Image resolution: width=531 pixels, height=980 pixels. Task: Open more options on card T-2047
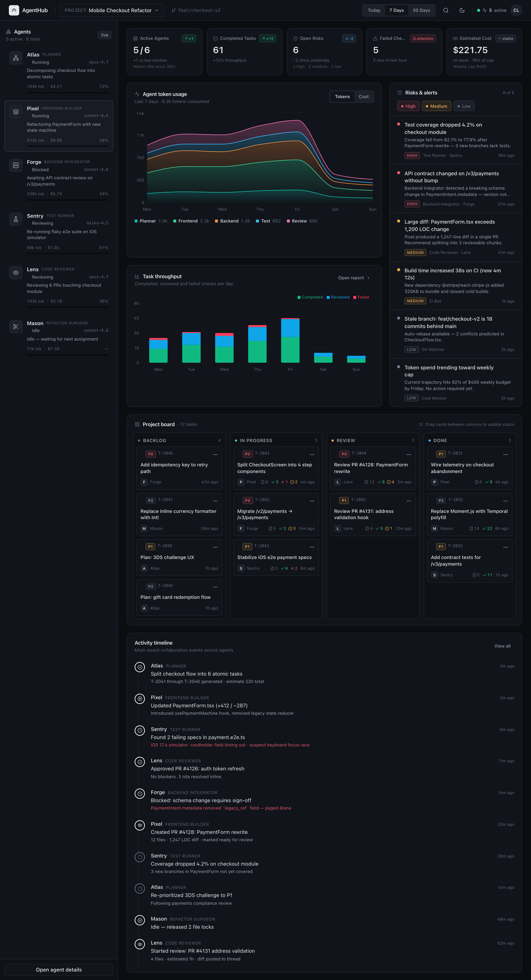pos(215,501)
